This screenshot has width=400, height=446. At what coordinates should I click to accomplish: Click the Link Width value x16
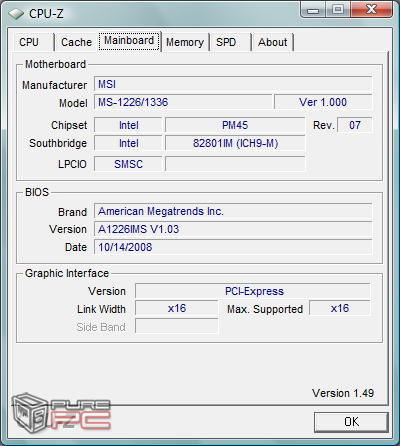pyautogui.click(x=177, y=308)
